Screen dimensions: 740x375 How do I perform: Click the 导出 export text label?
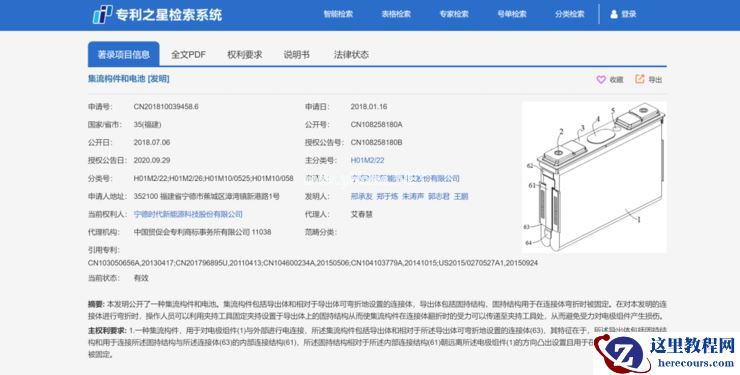(655, 80)
